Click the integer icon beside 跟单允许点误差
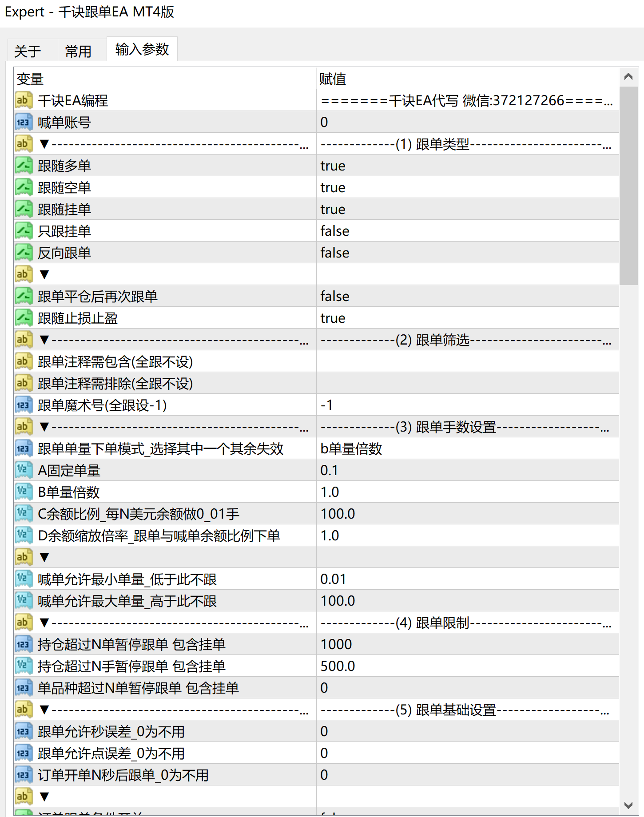 24,753
